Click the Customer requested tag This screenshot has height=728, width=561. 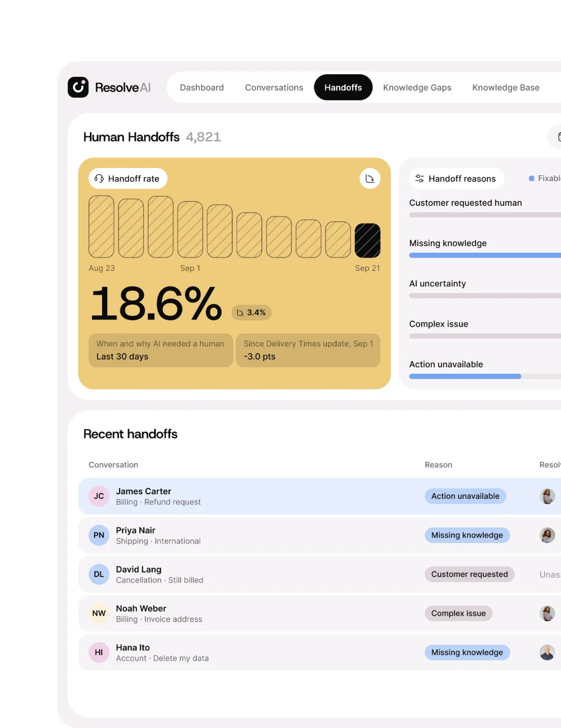(470, 574)
